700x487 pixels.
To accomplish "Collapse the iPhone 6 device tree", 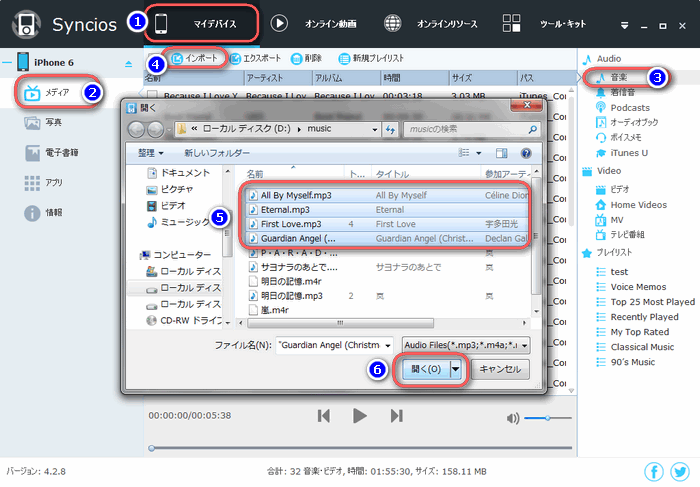I will click(x=6, y=62).
